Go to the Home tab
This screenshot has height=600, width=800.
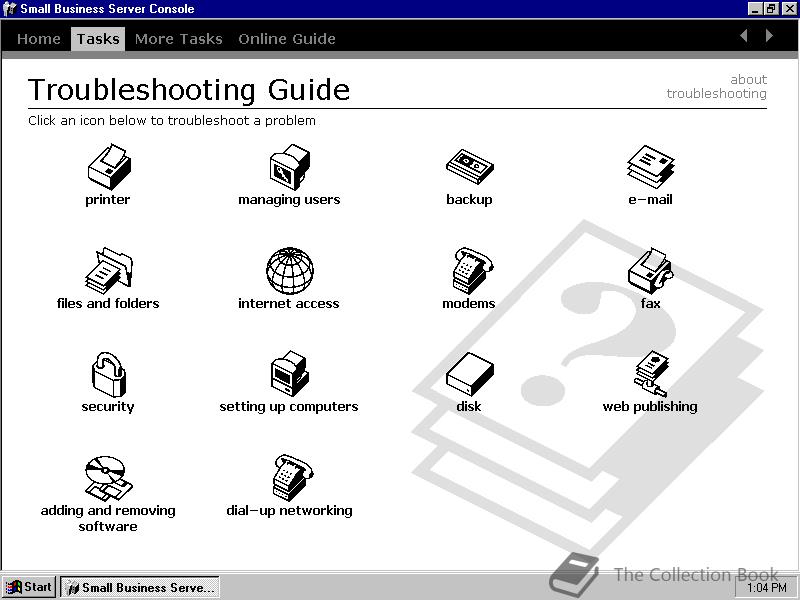tap(39, 39)
